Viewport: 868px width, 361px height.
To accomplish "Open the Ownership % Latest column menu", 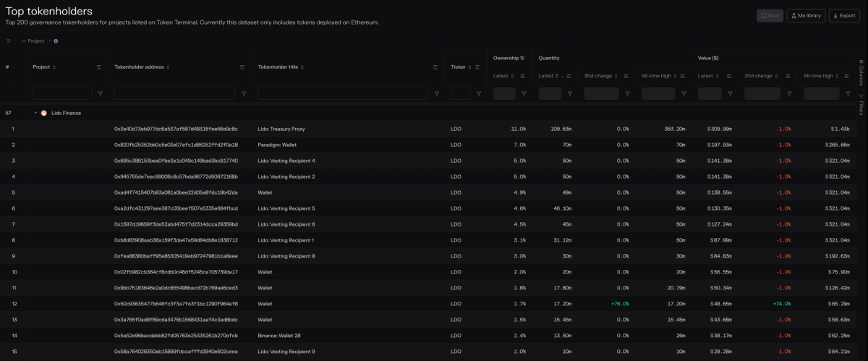I will pos(524,76).
